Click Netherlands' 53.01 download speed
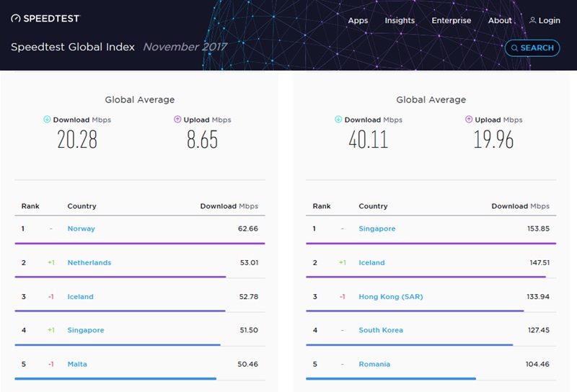 pyautogui.click(x=249, y=262)
